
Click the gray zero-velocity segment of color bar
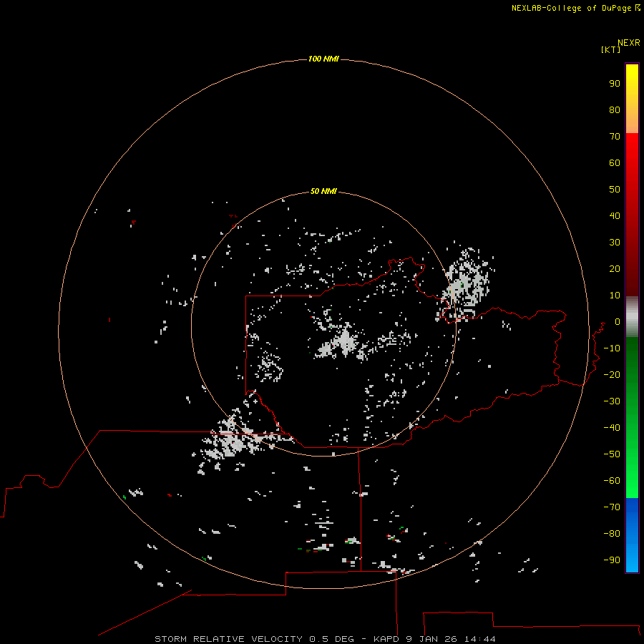pyautogui.click(x=632, y=317)
